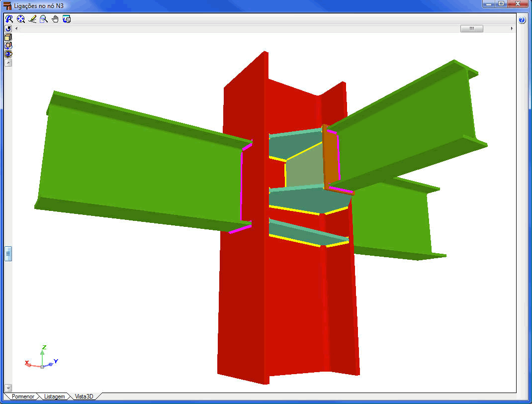Click the application icon in title bar
The image size is (532, 404).
click(x=7, y=6)
